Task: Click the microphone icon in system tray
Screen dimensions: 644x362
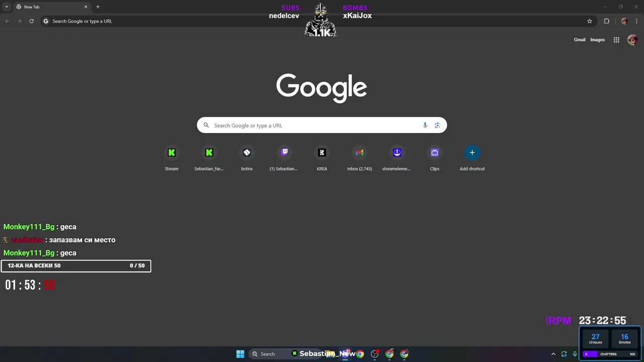Action: 575,354
